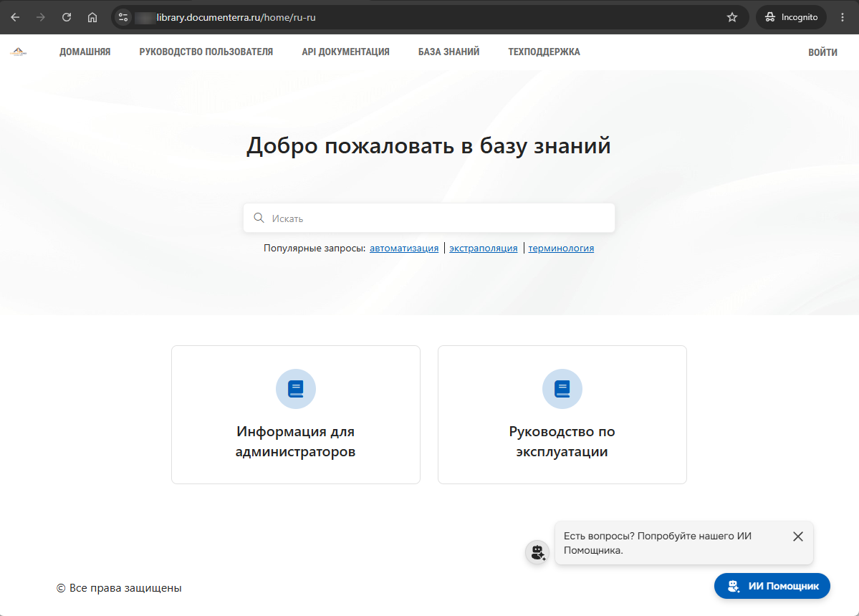
Task: Reload the page with the refresh icon
Action: coord(67,17)
